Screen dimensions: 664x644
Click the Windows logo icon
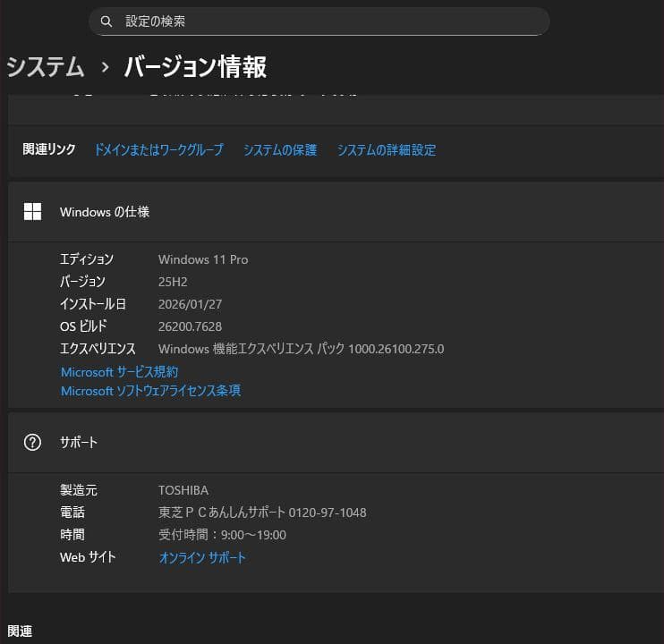[33, 212]
